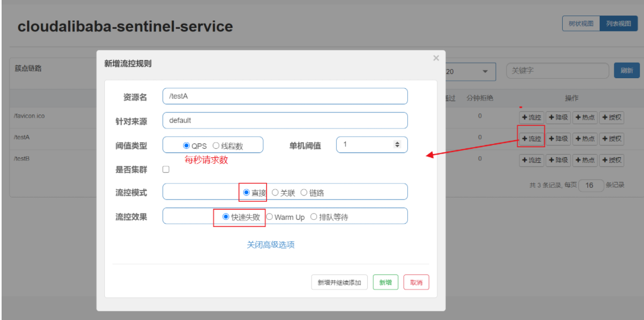Click the 单机阈值 number field
The width and height of the screenshot is (644, 320).
[372, 144]
